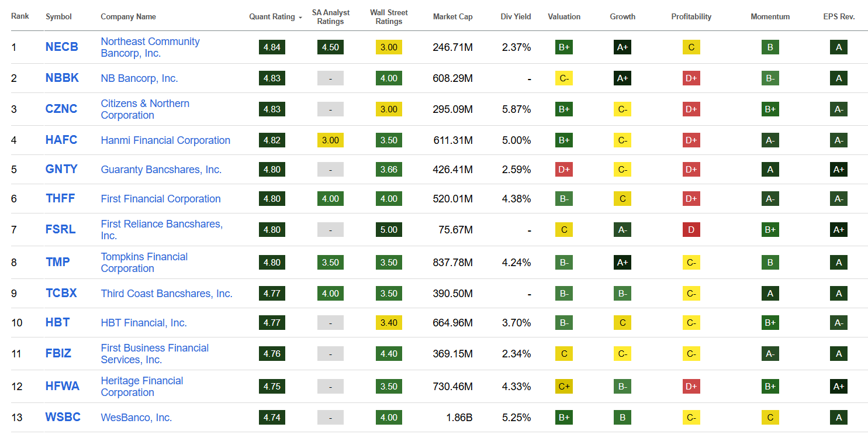Click FSRL's 5.00 Wall Street rating

coord(389,230)
